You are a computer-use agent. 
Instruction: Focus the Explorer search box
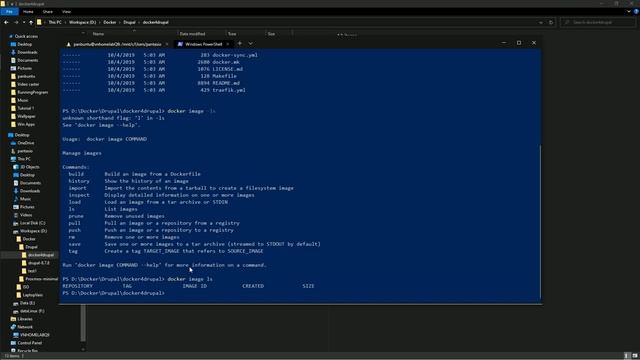598,22
